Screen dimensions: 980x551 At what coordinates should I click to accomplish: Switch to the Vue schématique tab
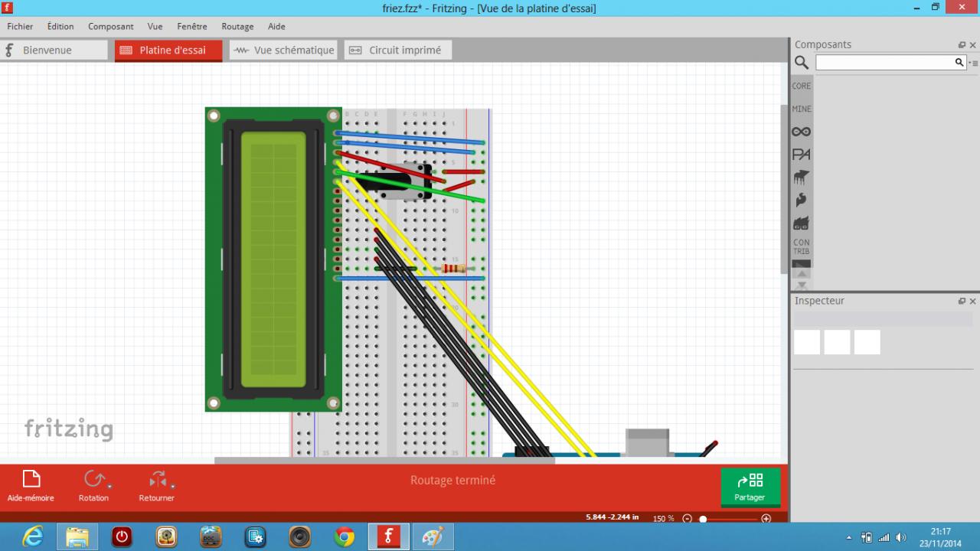(x=283, y=50)
